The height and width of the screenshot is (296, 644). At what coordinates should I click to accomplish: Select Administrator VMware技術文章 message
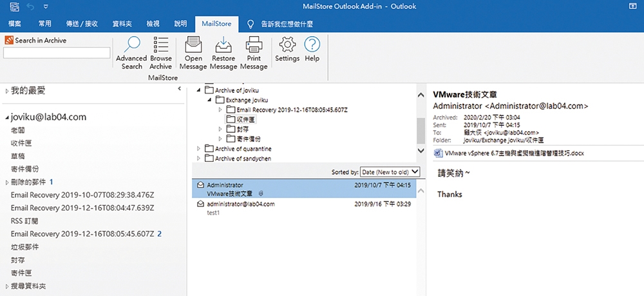304,189
